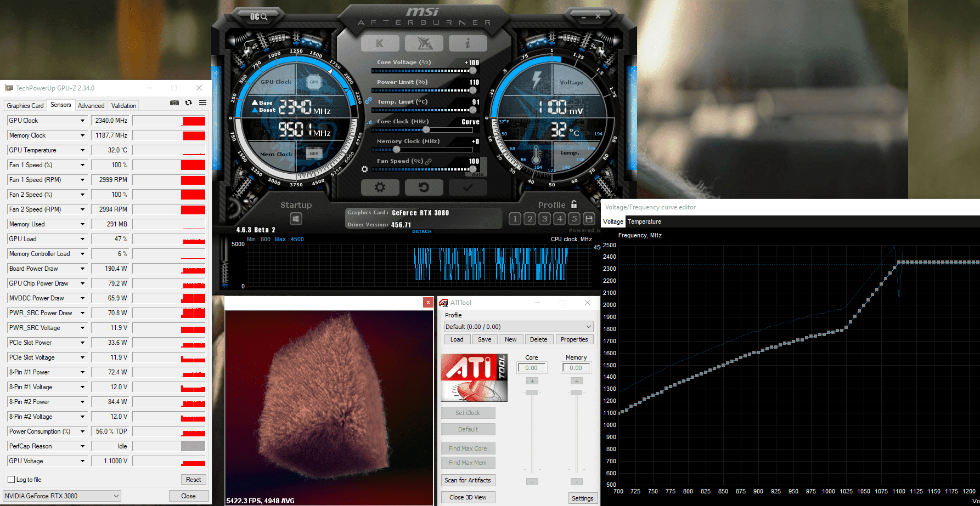
Task: Click the ATITool New profile button
Action: (x=511, y=339)
